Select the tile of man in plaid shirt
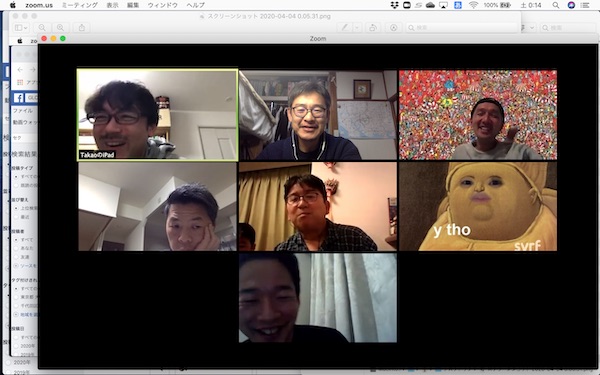 pyautogui.click(x=318, y=206)
